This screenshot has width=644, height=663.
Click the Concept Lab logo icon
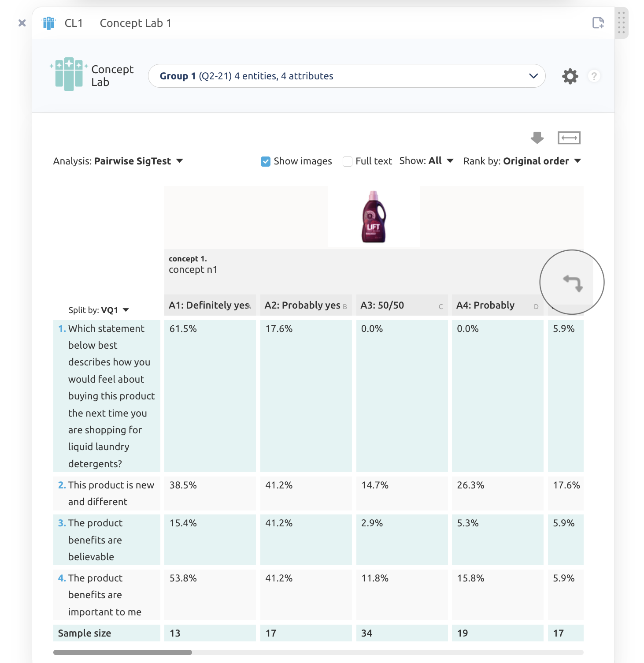click(x=69, y=74)
